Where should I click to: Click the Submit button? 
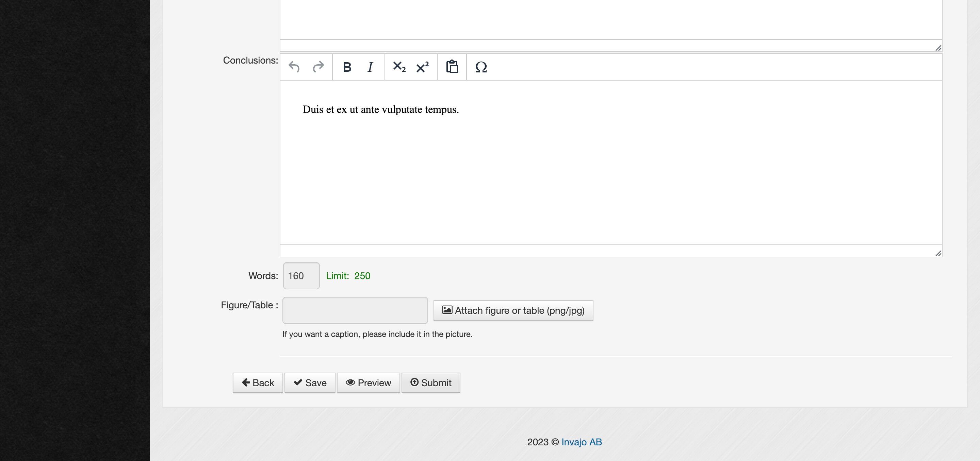coord(431,383)
